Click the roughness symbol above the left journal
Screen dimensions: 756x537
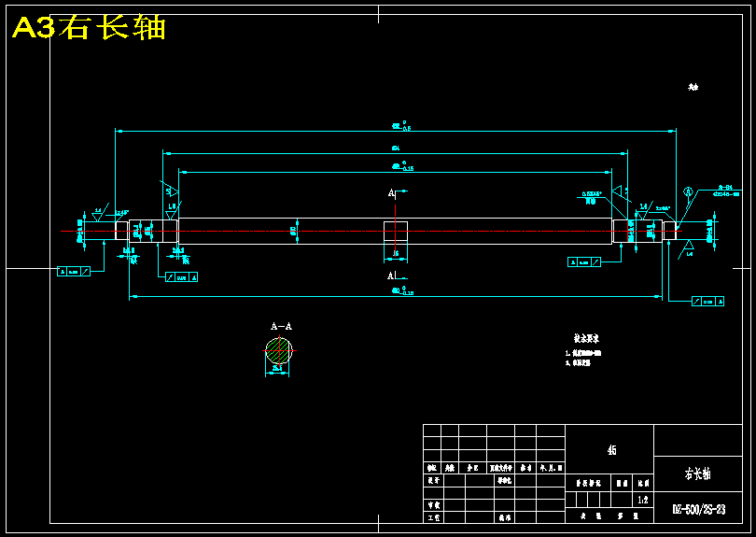click(x=173, y=210)
